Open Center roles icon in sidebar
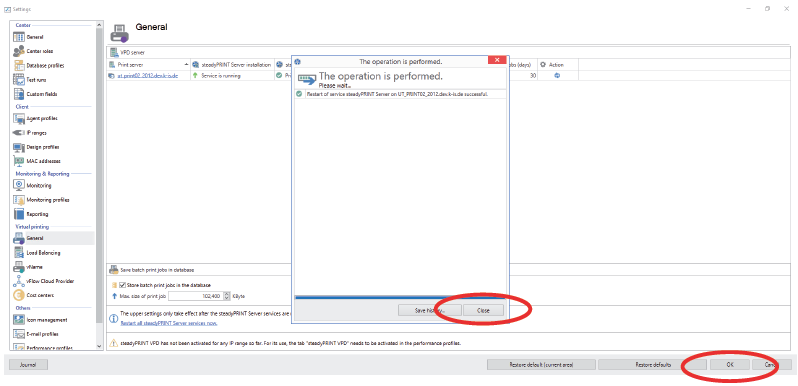The width and height of the screenshot is (798, 386). [x=19, y=51]
